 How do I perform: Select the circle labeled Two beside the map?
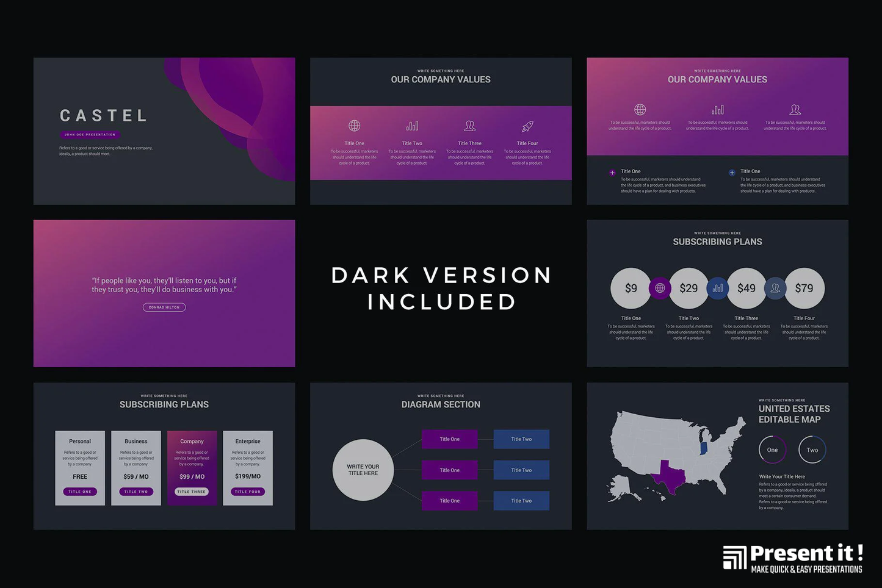(812, 450)
